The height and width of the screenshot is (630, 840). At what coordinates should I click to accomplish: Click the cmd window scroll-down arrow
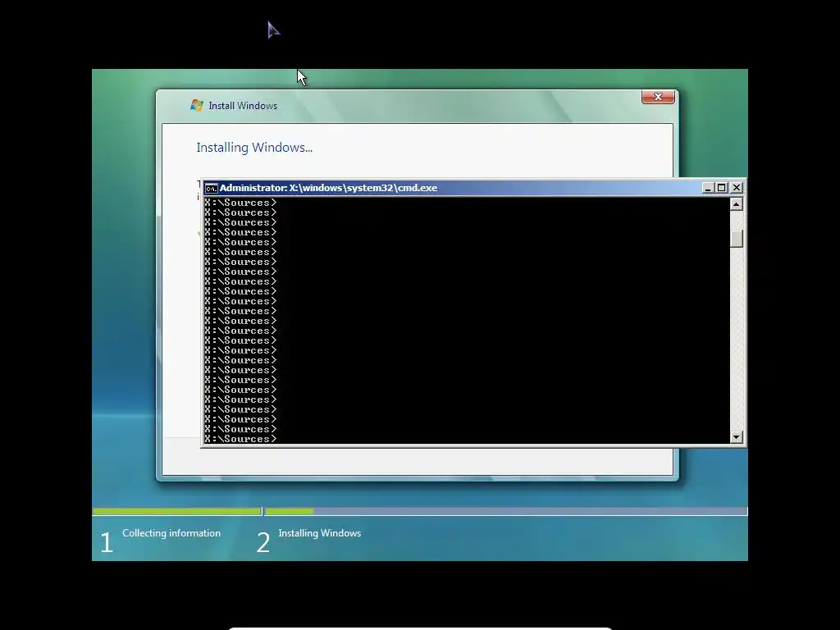737,437
